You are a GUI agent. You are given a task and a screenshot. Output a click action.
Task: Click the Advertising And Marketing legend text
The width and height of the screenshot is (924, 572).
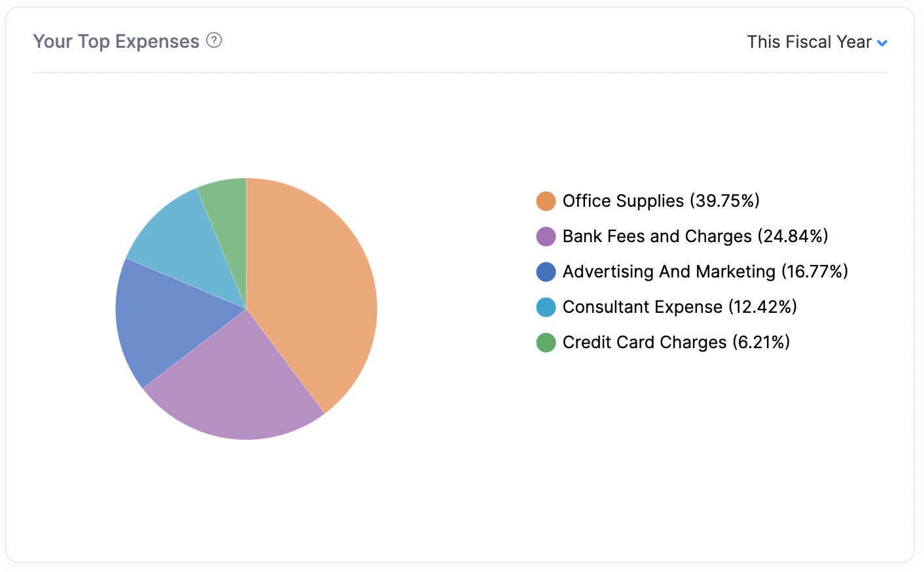(x=705, y=272)
